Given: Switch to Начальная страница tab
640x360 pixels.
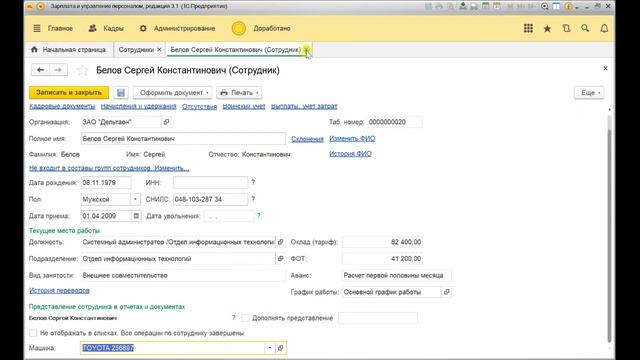Looking at the screenshot, I should coord(69,50).
